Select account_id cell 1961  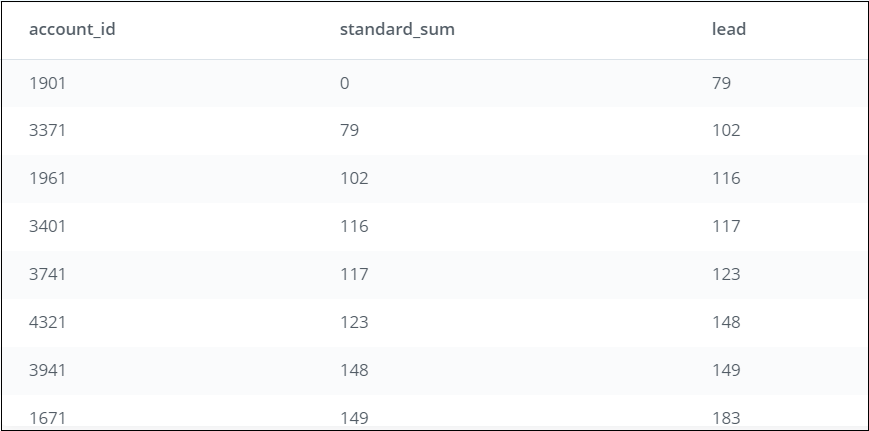click(47, 178)
